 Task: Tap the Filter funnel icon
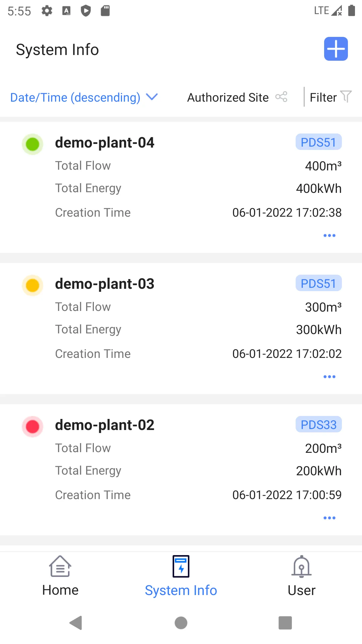(346, 97)
